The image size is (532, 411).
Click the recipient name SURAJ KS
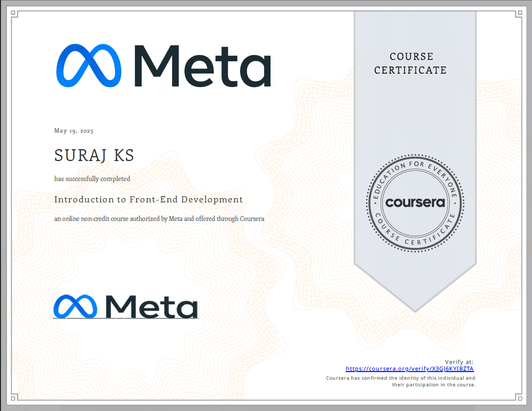[x=94, y=155]
